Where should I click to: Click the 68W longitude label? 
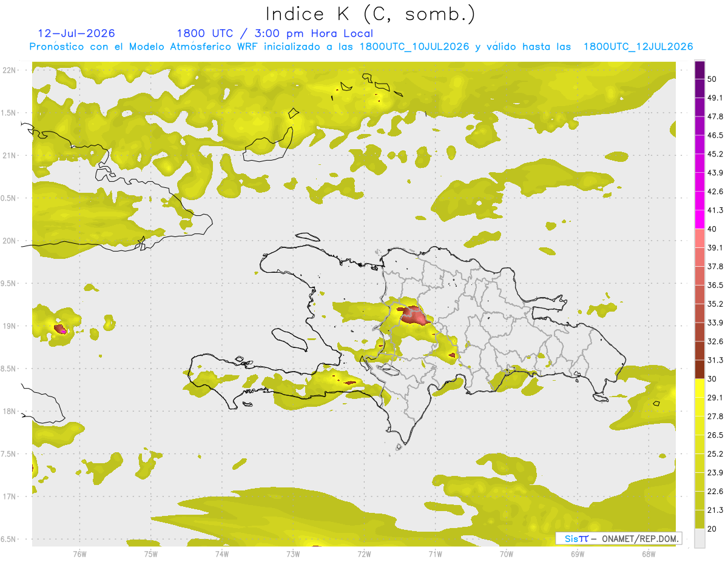point(649,554)
